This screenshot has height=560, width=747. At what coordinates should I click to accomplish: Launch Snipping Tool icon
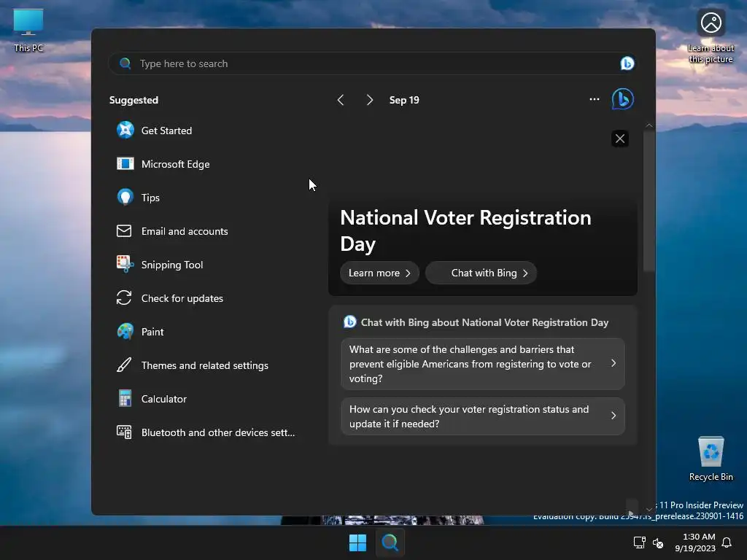click(125, 264)
